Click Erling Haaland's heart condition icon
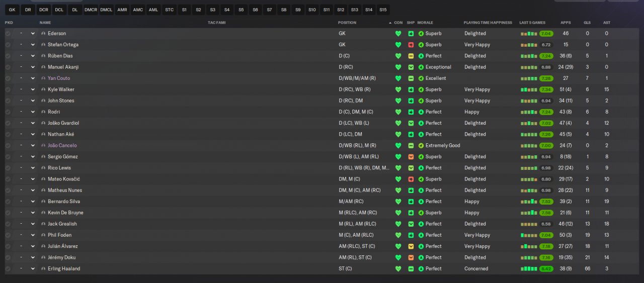The height and width of the screenshot is (283, 644). (398, 268)
